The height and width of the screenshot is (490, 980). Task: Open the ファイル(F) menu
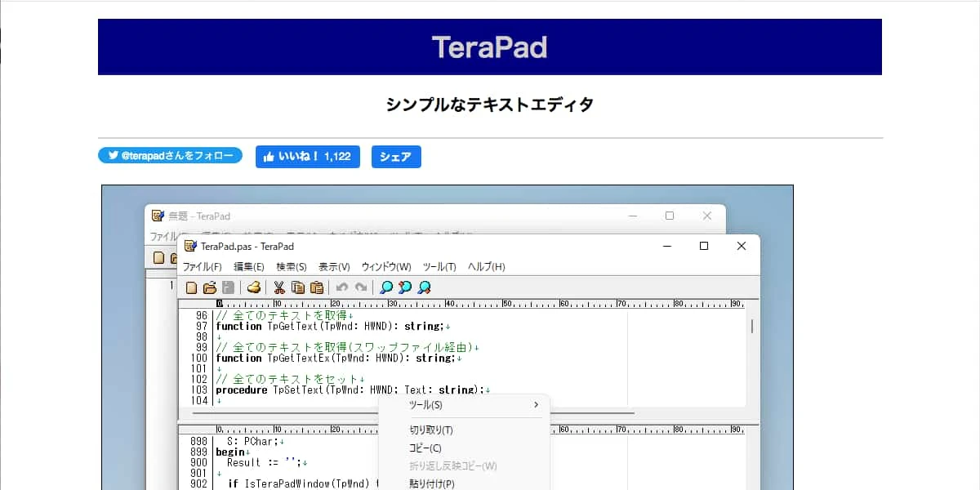click(202, 267)
